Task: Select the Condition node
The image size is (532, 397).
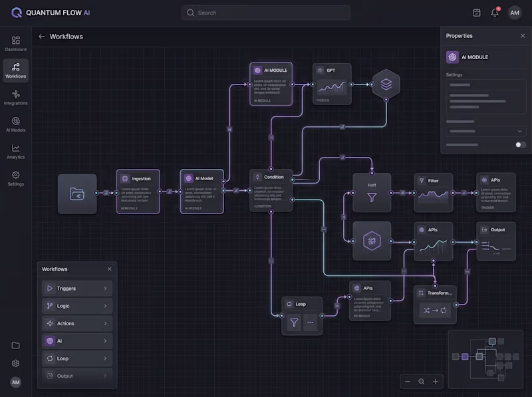Action: point(271,191)
